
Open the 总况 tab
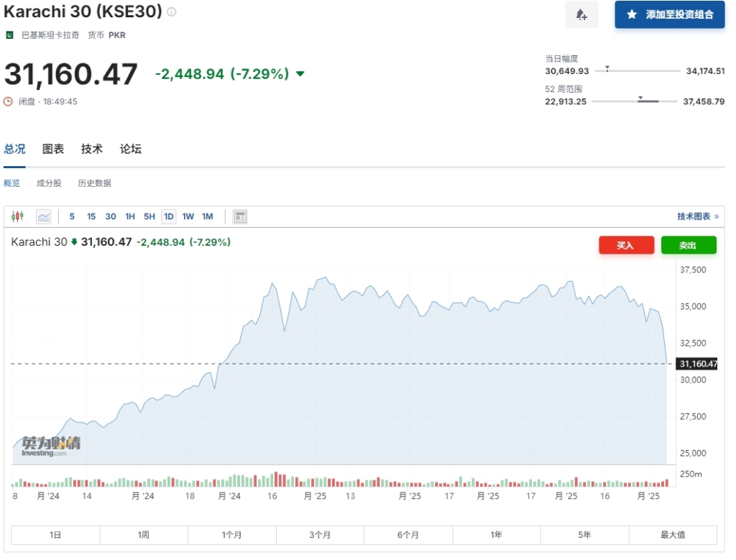[14, 149]
